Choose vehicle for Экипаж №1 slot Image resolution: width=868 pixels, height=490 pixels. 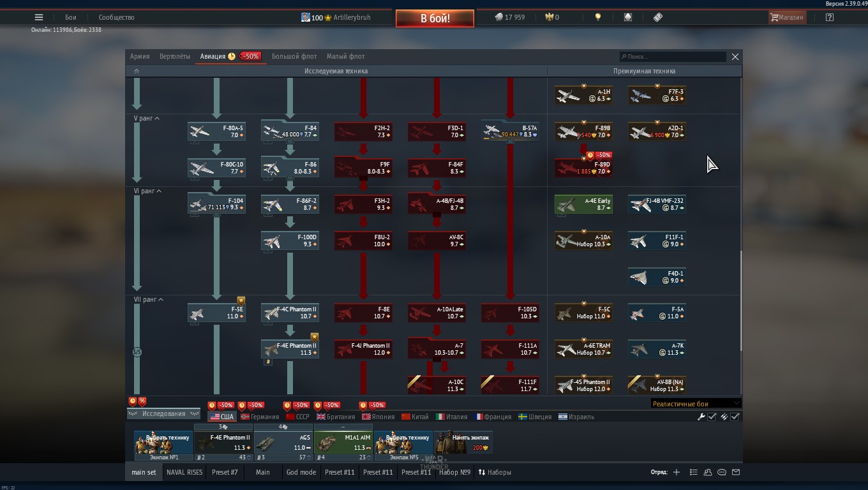pos(164,442)
